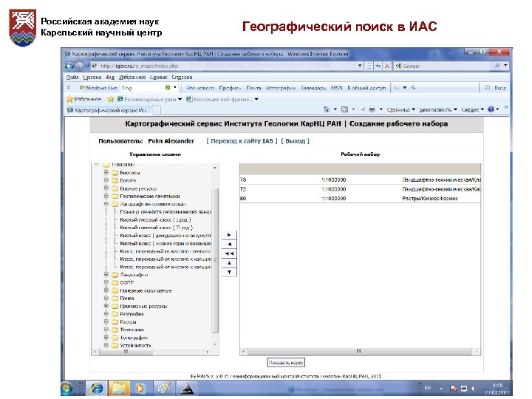Click the Windows Start orb
The height and width of the screenshot is (399, 532).
click(66, 388)
